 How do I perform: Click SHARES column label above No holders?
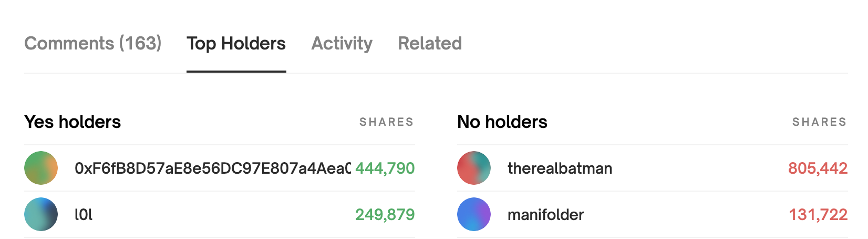[x=819, y=122]
